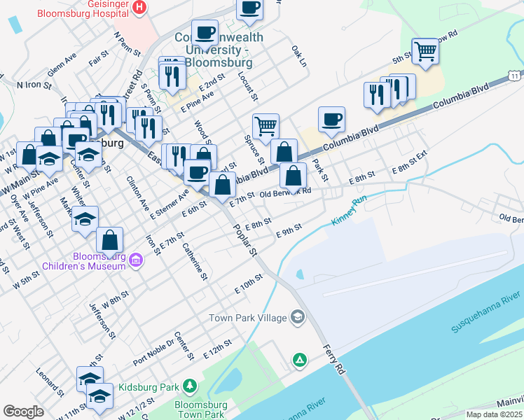Click the Kidsburg Park tree marker

pos(190,386)
